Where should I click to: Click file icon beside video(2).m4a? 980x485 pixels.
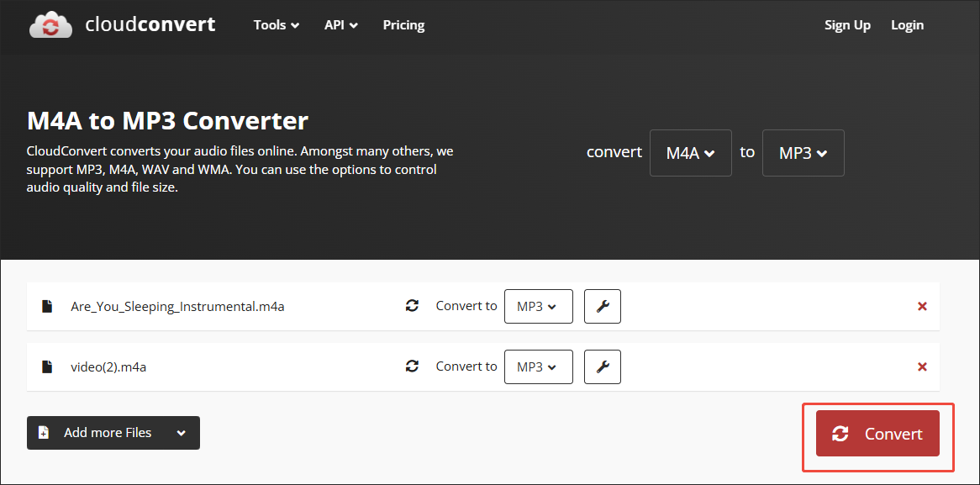[x=47, y=366]
